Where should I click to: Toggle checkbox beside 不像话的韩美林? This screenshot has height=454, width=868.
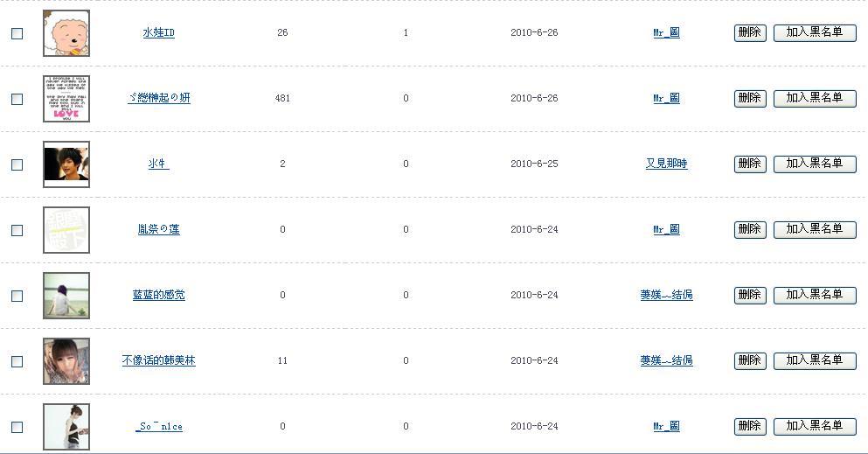pos(17,361)
